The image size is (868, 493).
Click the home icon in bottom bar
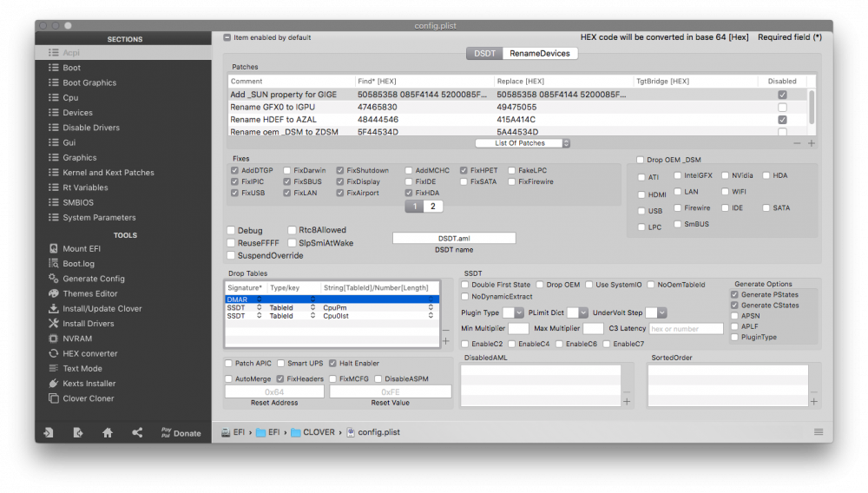tap(108, 433)
